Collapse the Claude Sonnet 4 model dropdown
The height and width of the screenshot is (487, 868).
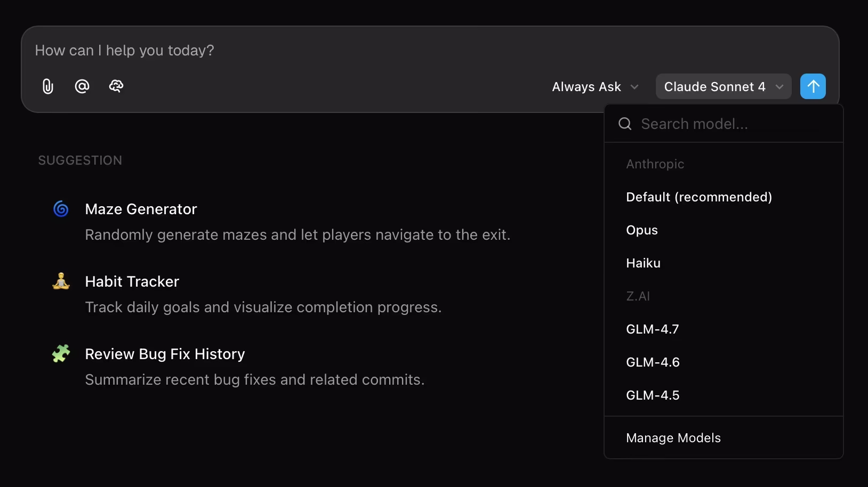tap(723, 87)
